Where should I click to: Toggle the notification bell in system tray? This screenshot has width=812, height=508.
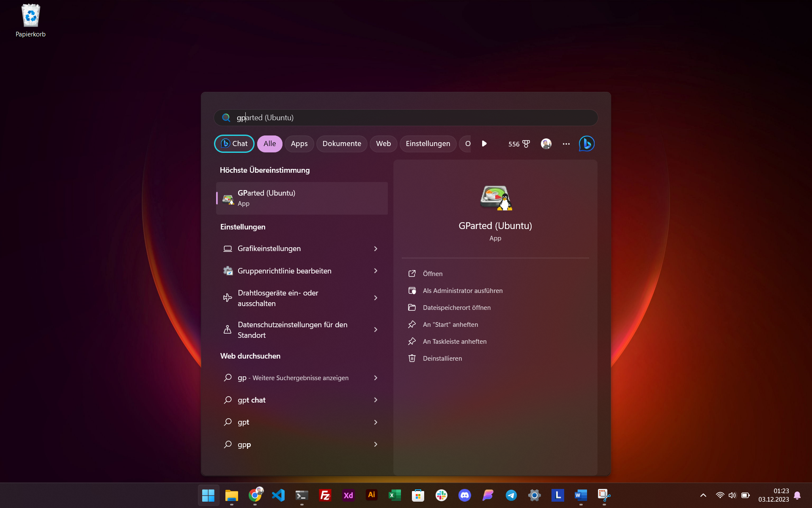pyautogui.click(x=798, y=495)
